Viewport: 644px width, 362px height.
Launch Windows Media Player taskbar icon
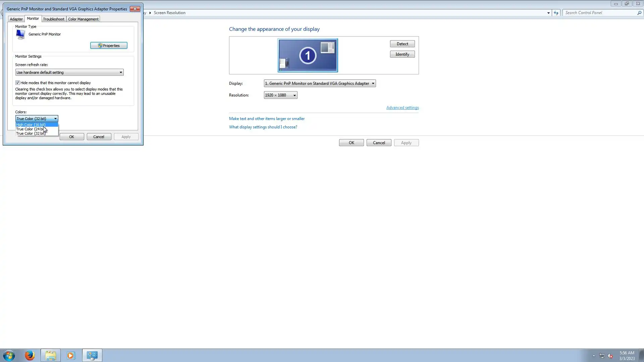click(71, 355)
